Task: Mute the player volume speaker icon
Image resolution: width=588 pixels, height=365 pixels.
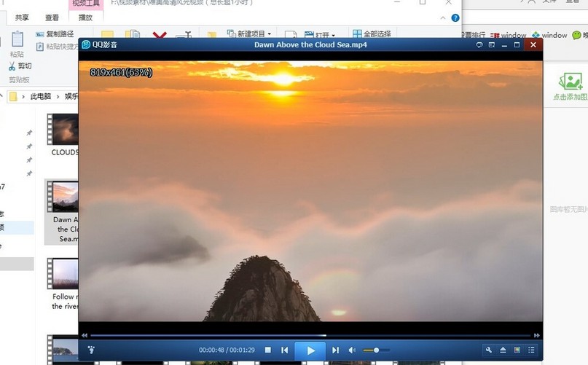Action: (352, 350)
